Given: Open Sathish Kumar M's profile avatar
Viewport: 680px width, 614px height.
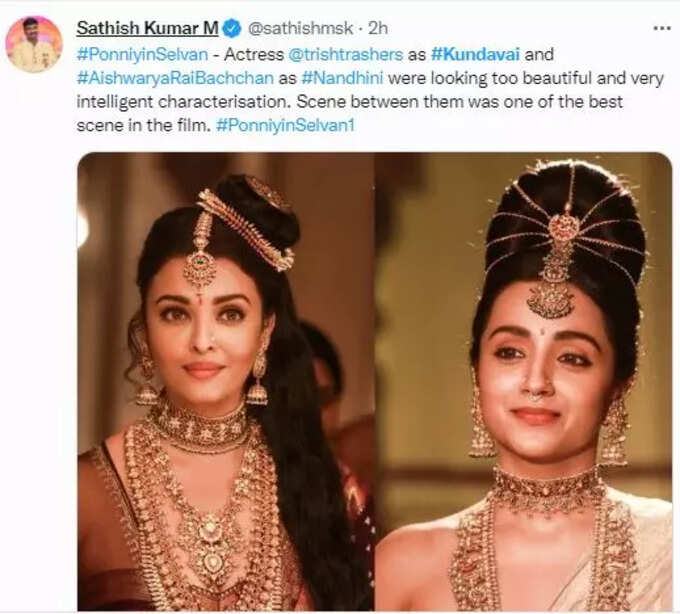Looking at the screenshot, I should coord(34,44).
